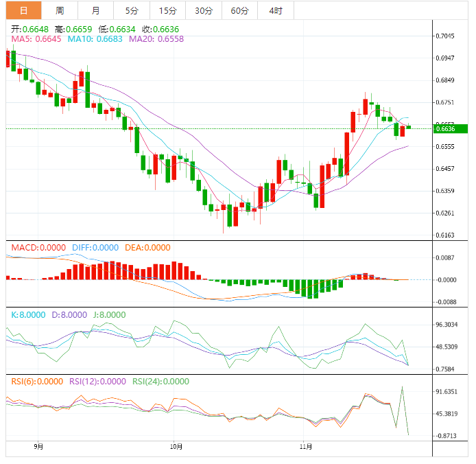Click the MA5 moving average label
The image size is (476, 464).
36,40
